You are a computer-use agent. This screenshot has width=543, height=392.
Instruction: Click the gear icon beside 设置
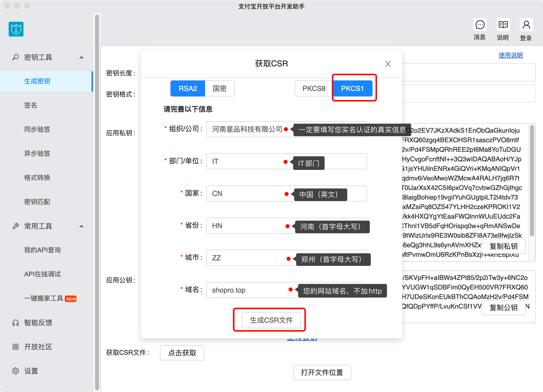(16, 371)
